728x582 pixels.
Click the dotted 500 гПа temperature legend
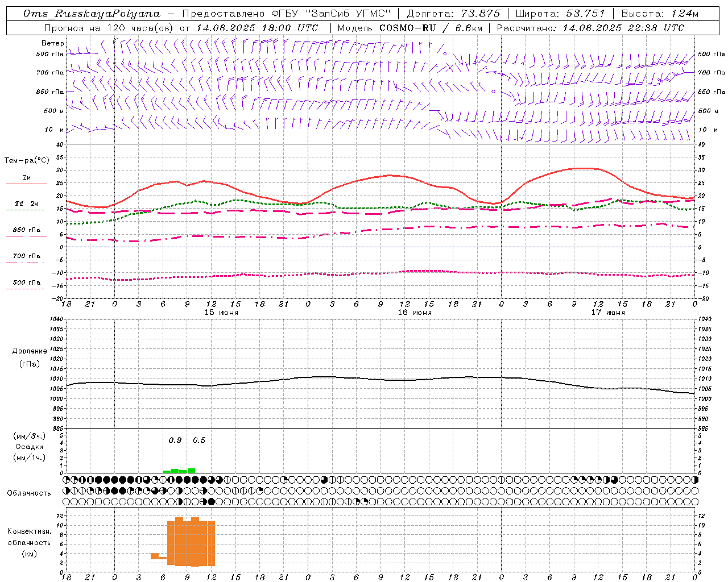coord(26,285)
